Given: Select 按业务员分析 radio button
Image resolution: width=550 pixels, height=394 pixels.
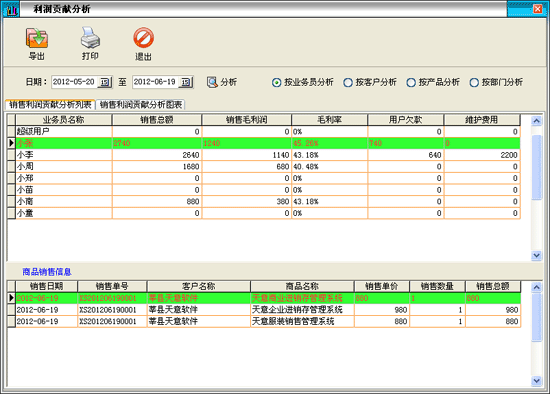Looking at the screenshot, I should click(x=276, y=83).
